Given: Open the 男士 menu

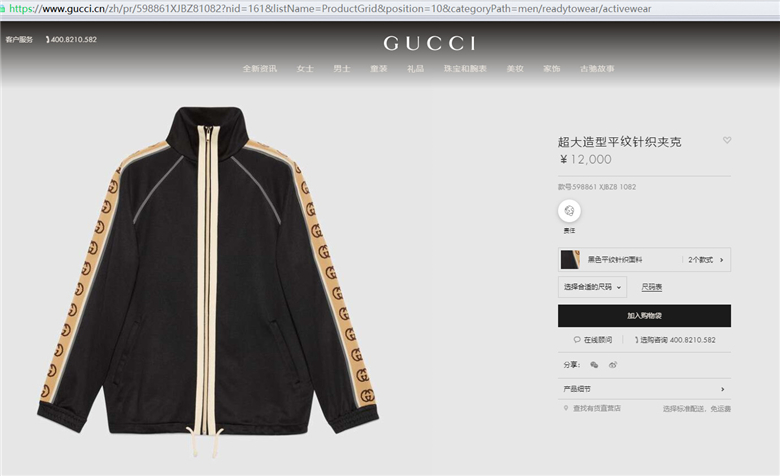Looking at the screenshot, I should point(342,69).
